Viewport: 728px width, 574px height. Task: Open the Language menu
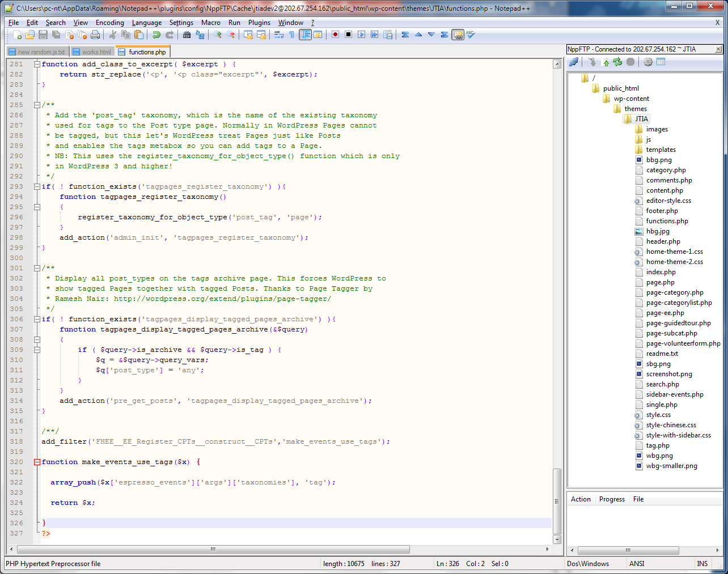click(147, 23)
